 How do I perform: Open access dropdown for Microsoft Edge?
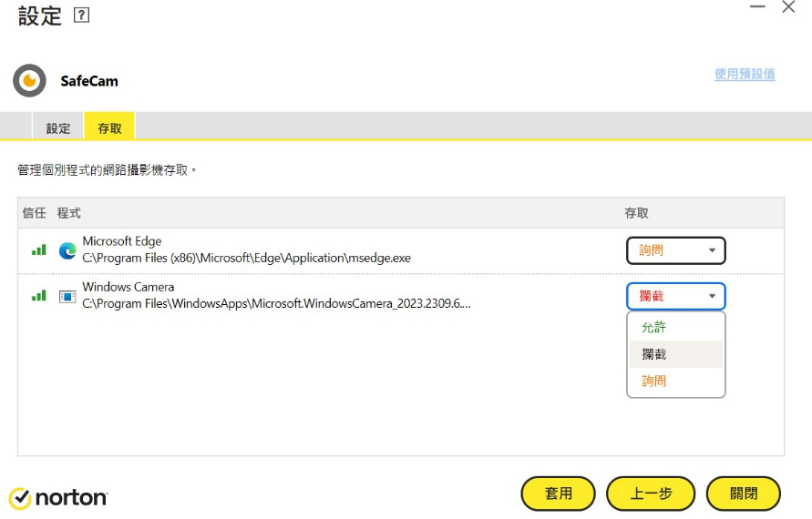click(x=676, y=250)
